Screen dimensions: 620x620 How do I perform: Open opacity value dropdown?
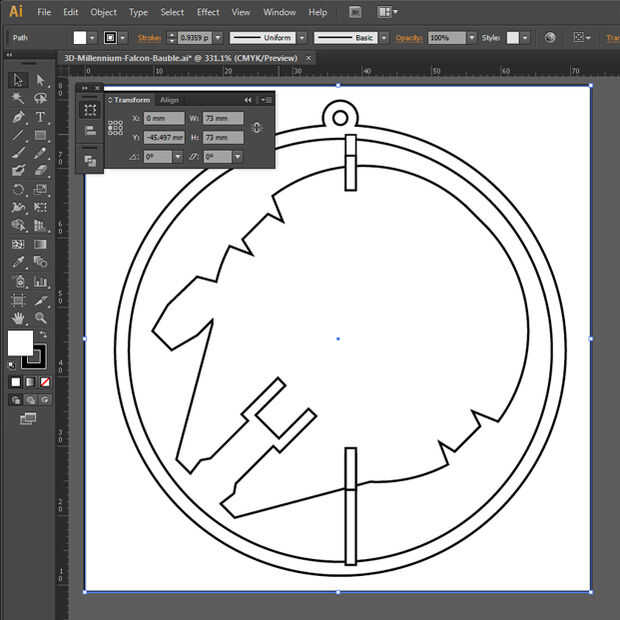pos(472,38)
